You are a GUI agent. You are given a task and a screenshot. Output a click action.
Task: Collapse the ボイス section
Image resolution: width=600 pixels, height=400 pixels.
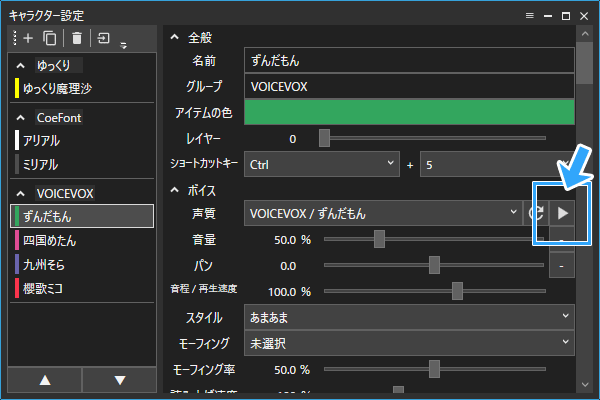tap(174, 190)
